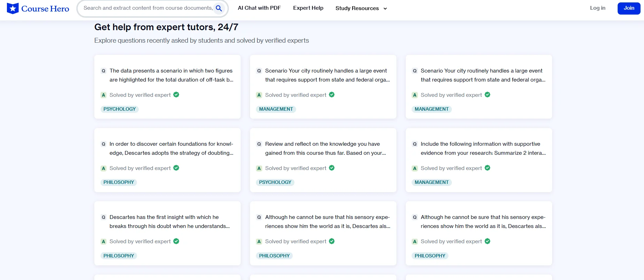Click the A icon on Descartes doubting card

coord(103,168)
